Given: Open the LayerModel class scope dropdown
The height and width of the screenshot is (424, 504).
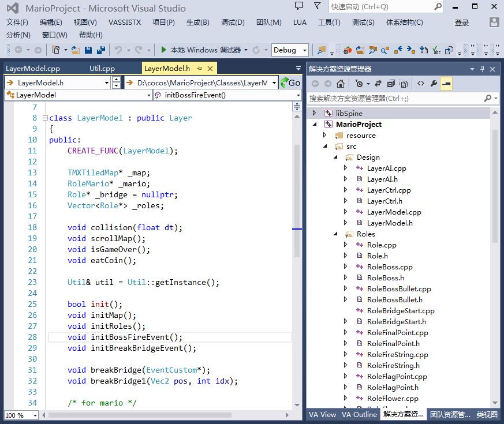Looking at the screenshot, I should click(149, 95).
